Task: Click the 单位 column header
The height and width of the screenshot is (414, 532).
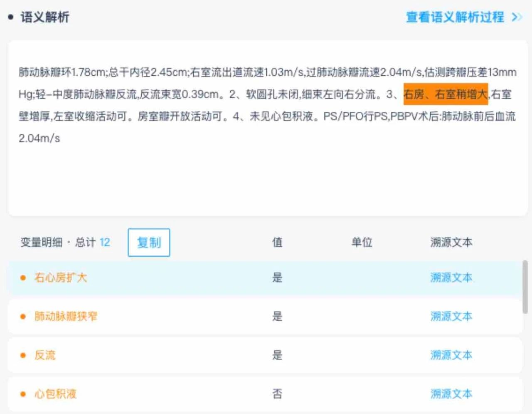Action: click(x=362, y=243)
